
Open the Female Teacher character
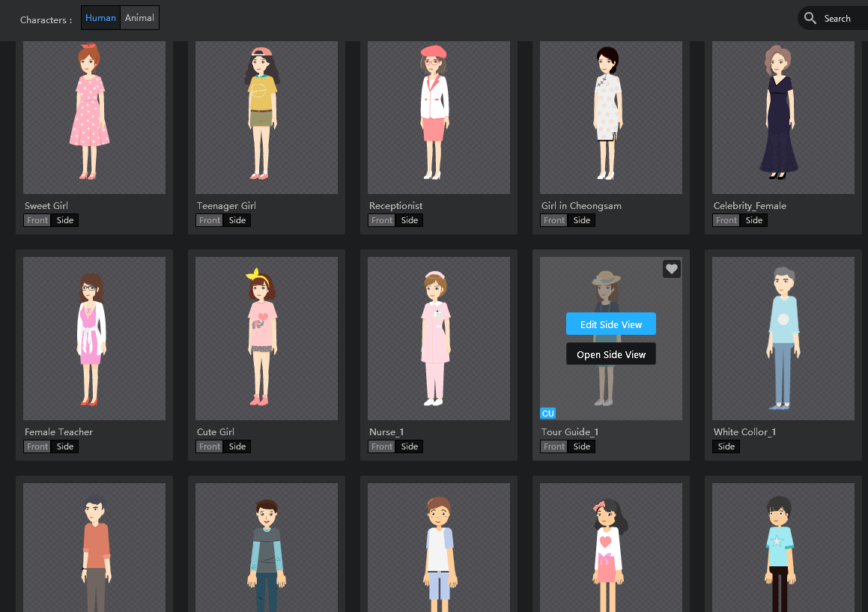(x=94, y=338)
